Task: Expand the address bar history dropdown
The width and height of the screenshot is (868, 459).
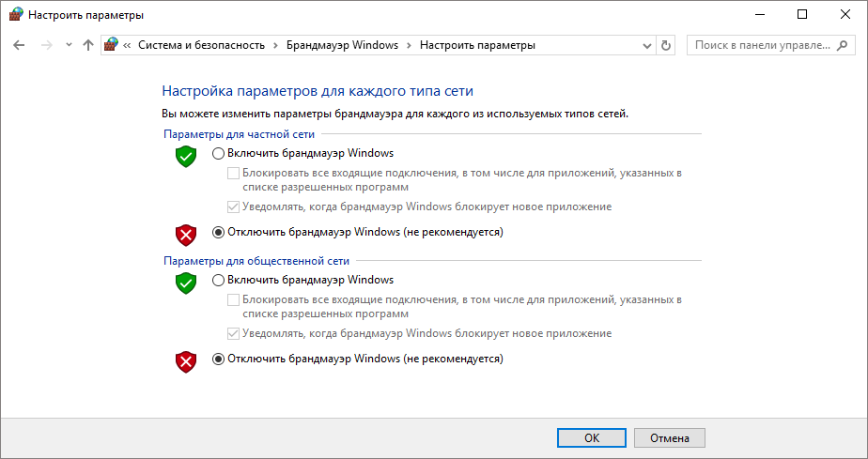Action: [x=646, y=45]
